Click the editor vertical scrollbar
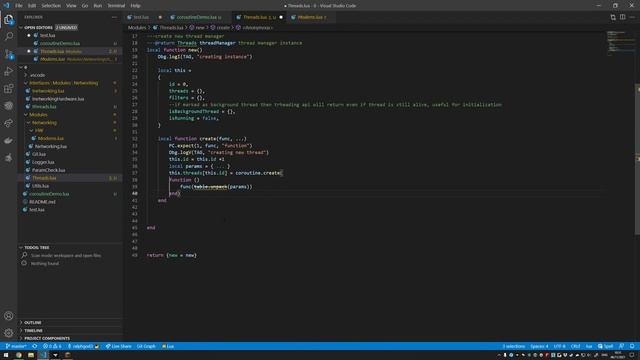 pos(637,159)
